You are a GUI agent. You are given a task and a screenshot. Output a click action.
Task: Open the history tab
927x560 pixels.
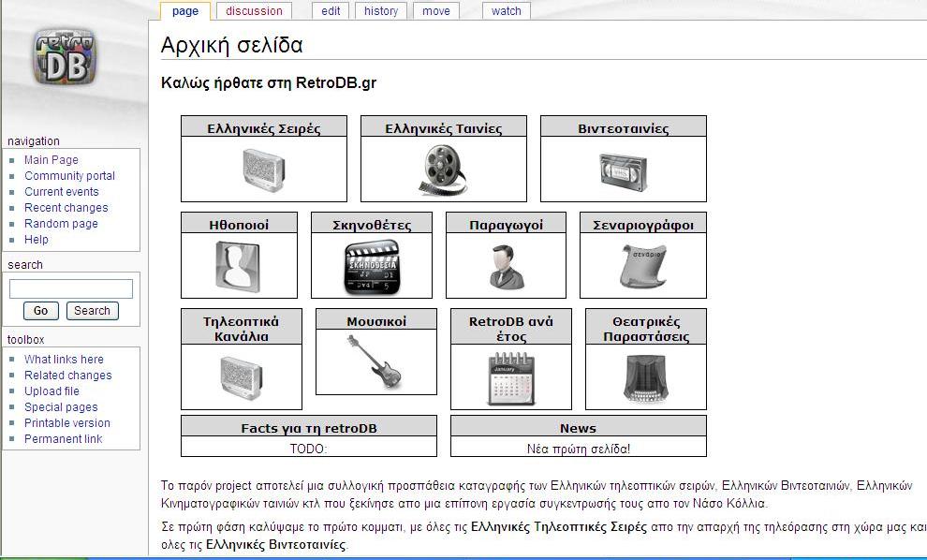381,11
